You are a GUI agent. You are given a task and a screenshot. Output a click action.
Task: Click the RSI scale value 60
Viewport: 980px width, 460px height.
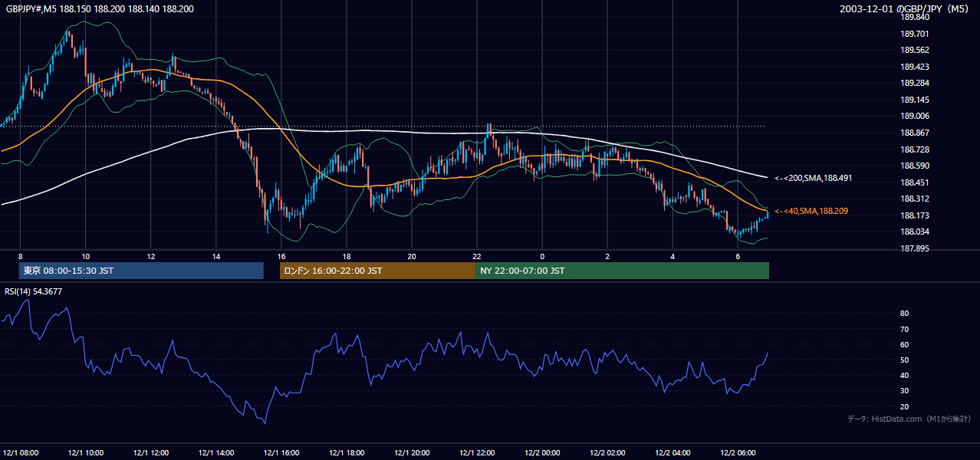click(904, 344)
